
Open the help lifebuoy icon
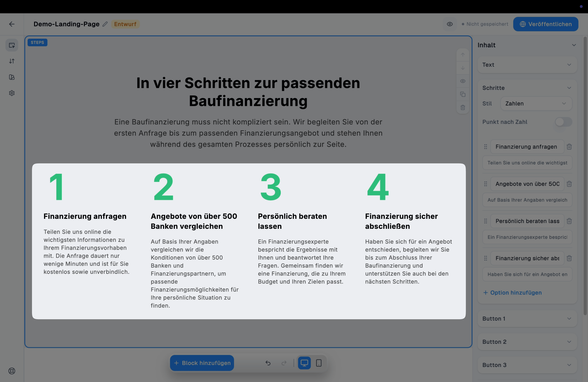[x=12, y=371]
